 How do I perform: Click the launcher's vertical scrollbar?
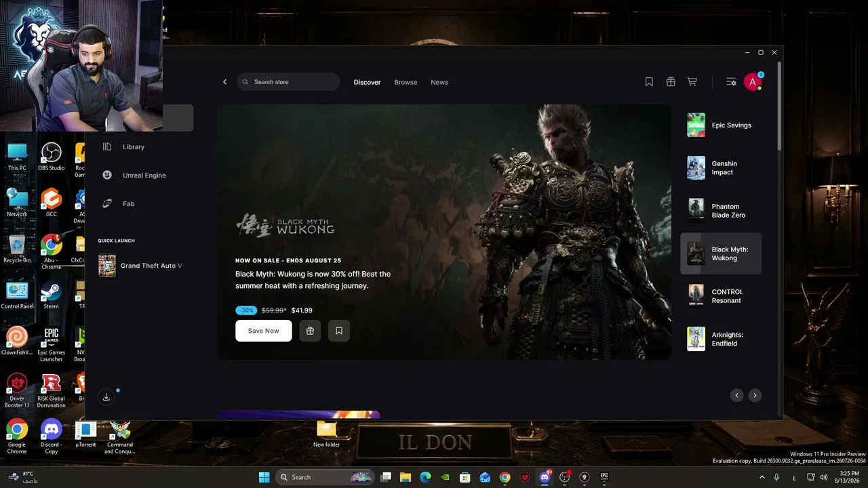click(x=780, y=107)
